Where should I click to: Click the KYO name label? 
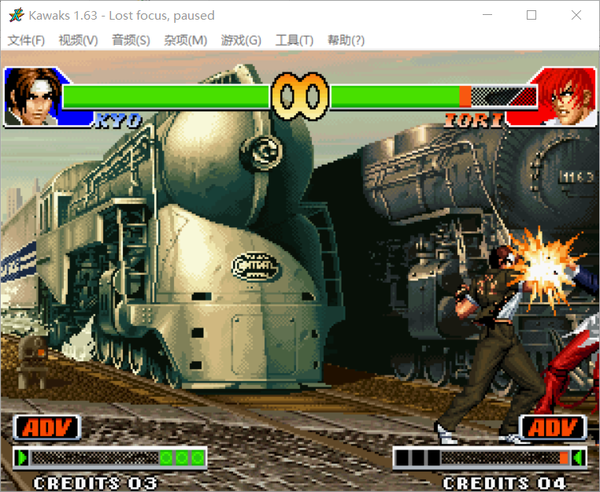tap(119, 121)
